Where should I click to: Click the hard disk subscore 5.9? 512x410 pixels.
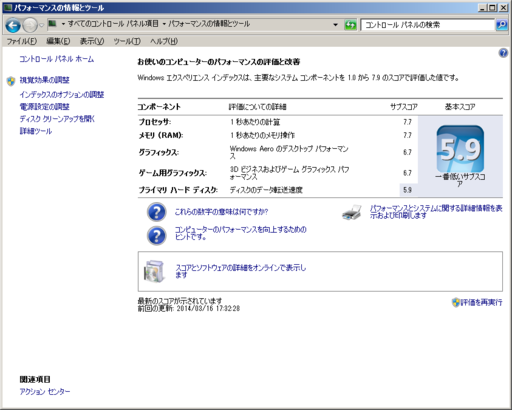click(407, 190)
